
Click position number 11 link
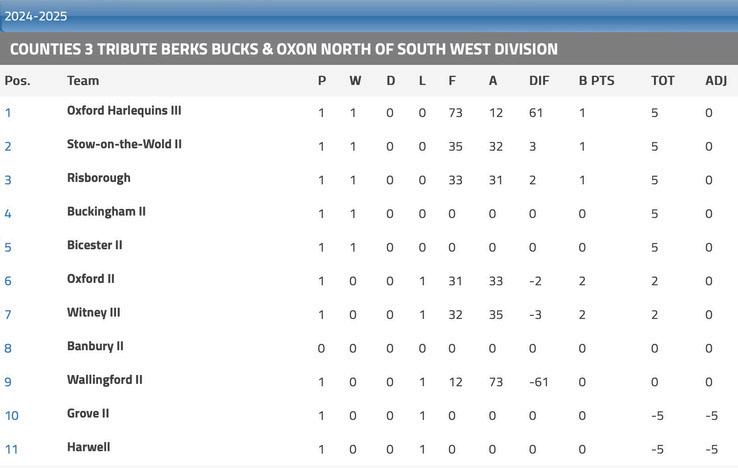click(x=11, y=449)
